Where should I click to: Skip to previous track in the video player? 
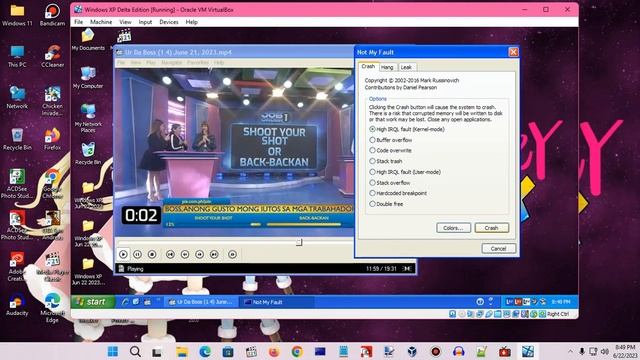170,254
